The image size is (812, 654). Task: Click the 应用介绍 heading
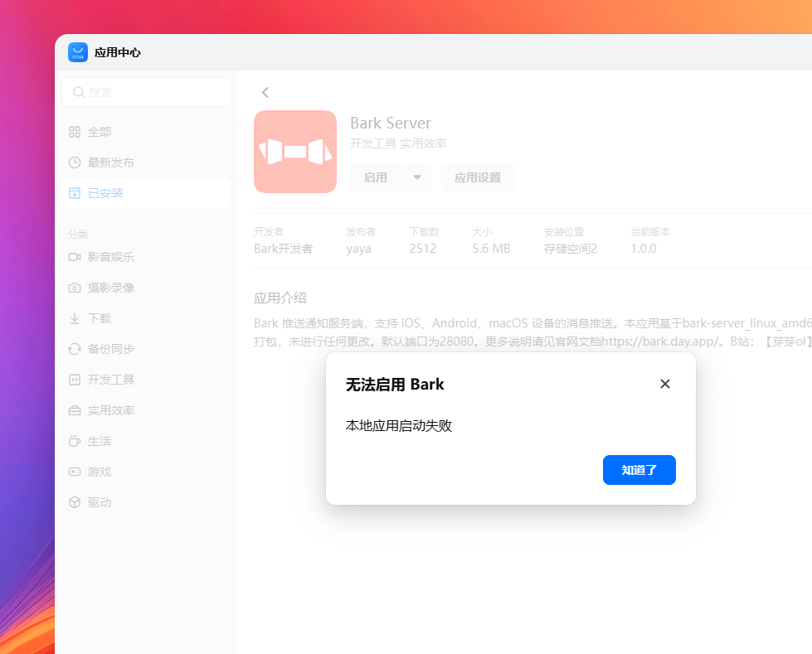[280, 298]
